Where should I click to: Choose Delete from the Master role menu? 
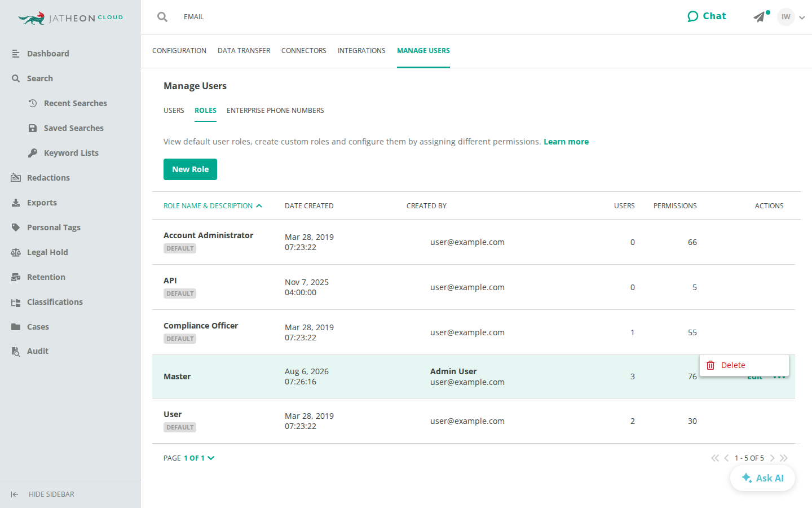744,365
